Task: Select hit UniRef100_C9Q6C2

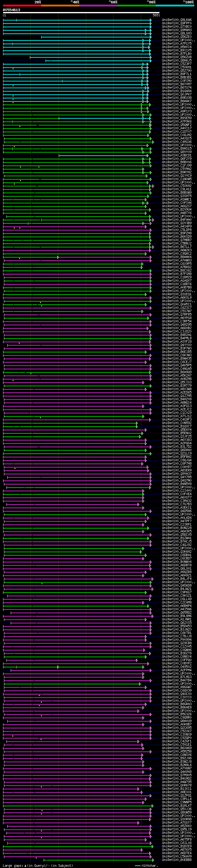Action: 177,253
